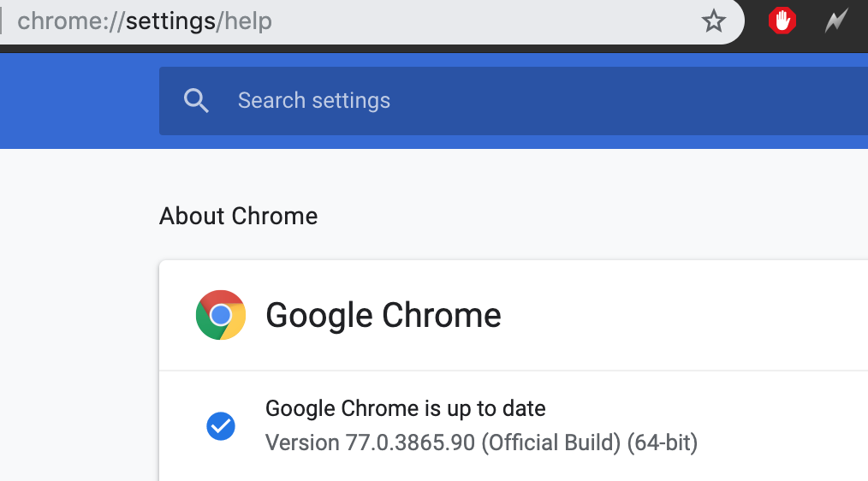Viewport: 868px width, 481px height.
Task: Click the blue up-to-date checkmark icon
Action: tap(220, 426)
